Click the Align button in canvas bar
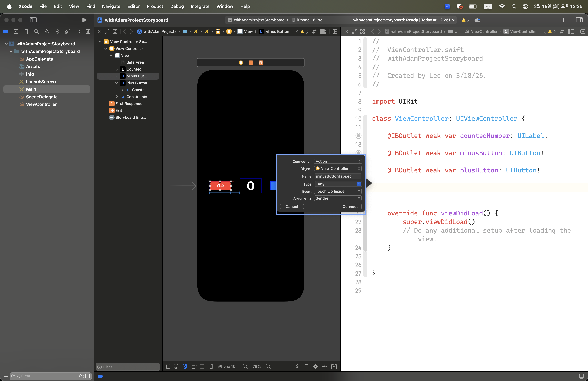 (307, 366)
